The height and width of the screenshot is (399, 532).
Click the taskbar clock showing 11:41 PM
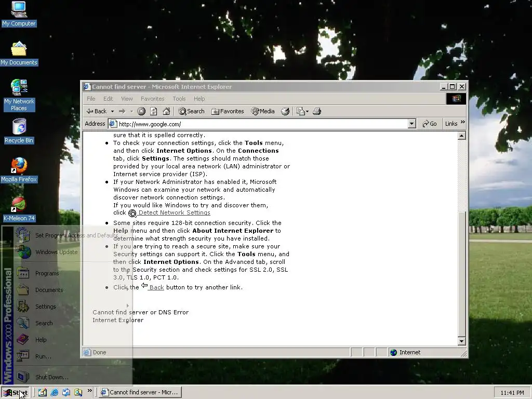(512, 393)
